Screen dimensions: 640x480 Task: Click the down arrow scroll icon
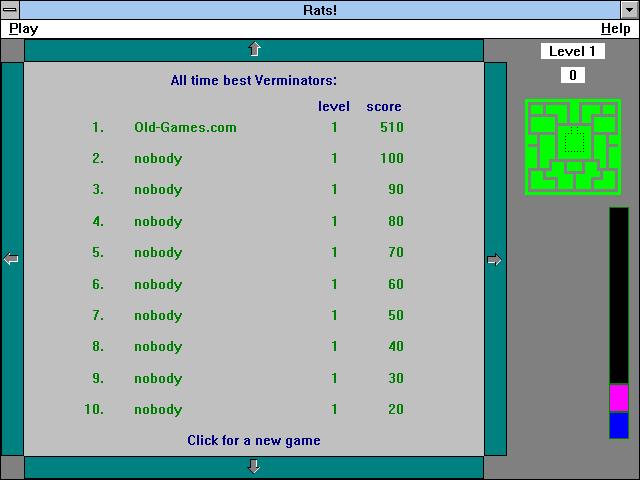[x=254, y=466]
